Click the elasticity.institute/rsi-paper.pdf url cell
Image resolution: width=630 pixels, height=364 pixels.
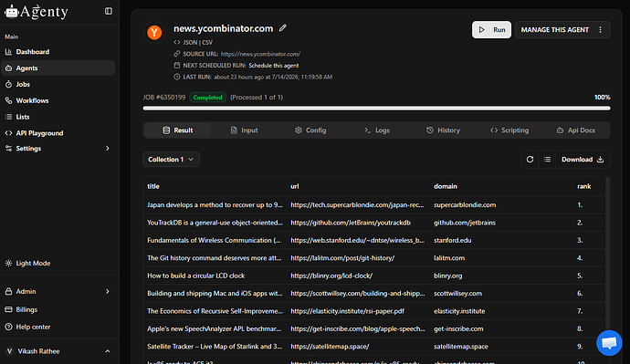pos(347,310)
